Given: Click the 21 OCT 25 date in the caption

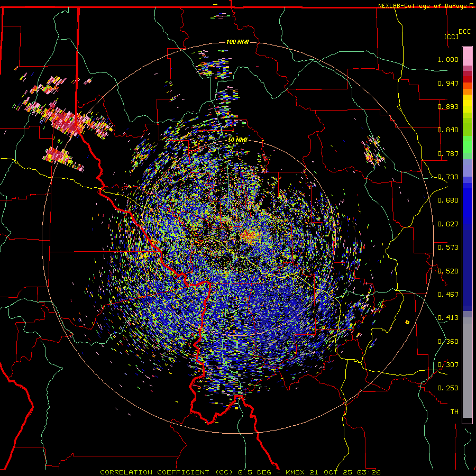Looking at the screenshot, I should (332, 472).
